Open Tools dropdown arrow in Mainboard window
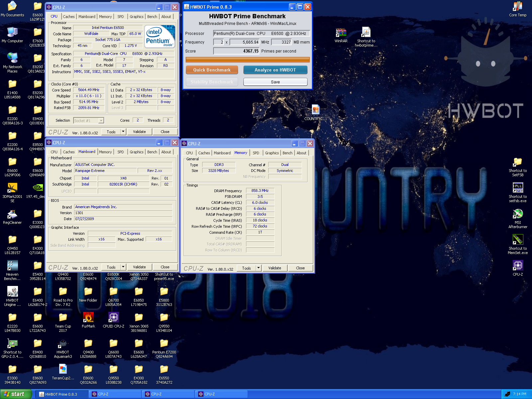532x399 pixels. 123,267
